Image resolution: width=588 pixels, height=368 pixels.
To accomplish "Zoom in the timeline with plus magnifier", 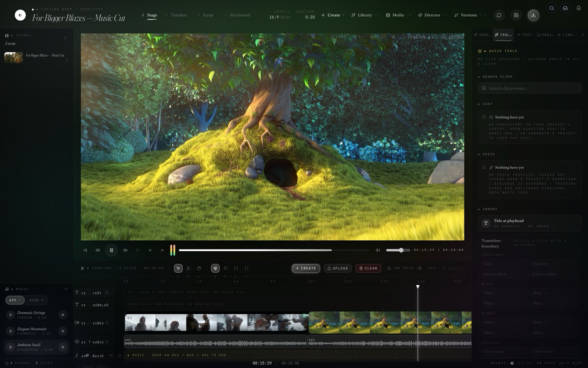I will click(x=420, y=268).
